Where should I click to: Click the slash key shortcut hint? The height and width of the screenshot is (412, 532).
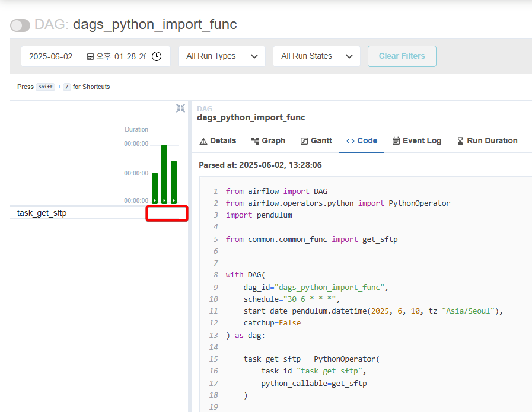(67, 87)
